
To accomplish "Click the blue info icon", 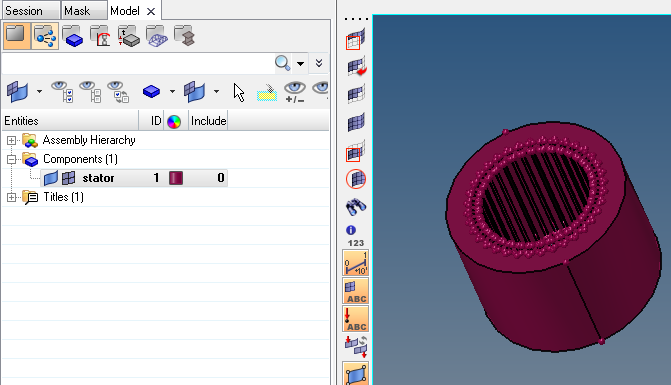I will click(351, 230).
